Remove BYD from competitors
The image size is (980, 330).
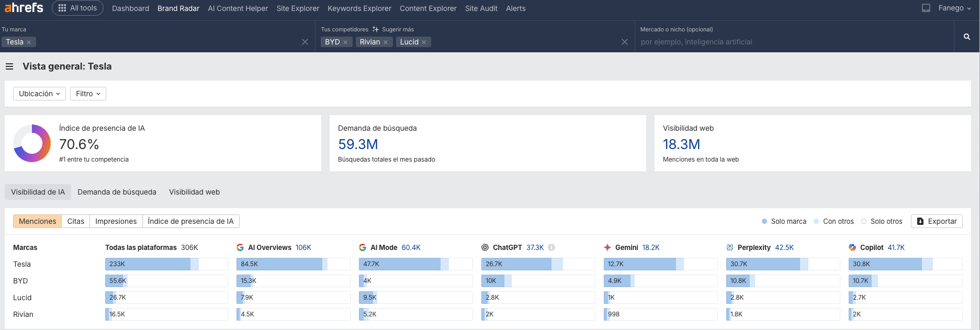point(345,42)
